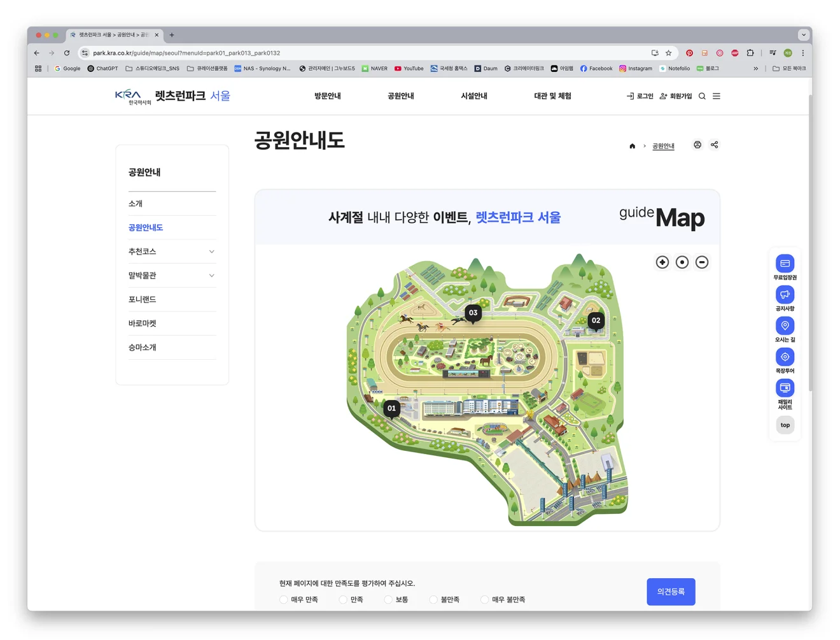Click the browser back arrow

(x=36, y=53)
